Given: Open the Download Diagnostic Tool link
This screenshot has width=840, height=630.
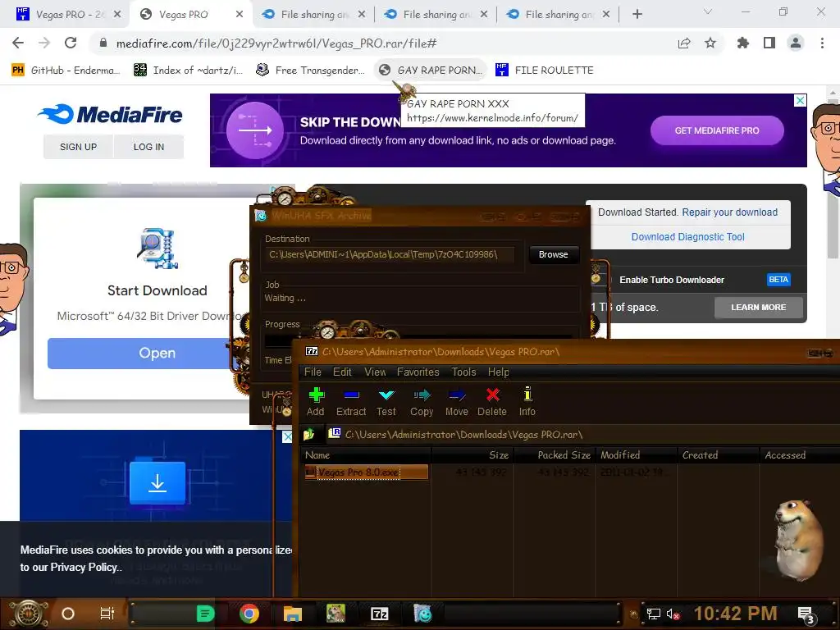Looking at the screenshot, I should (x=688, y=237).
